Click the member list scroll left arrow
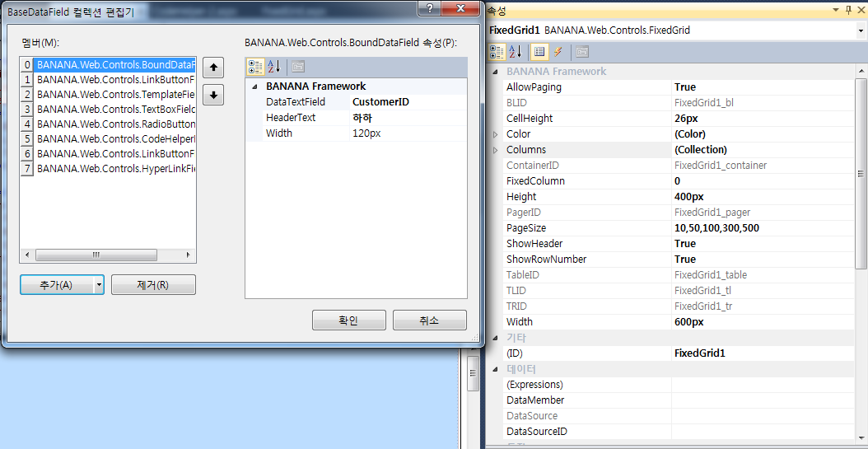Screen dimensions: 868x449 pos(27,255)
